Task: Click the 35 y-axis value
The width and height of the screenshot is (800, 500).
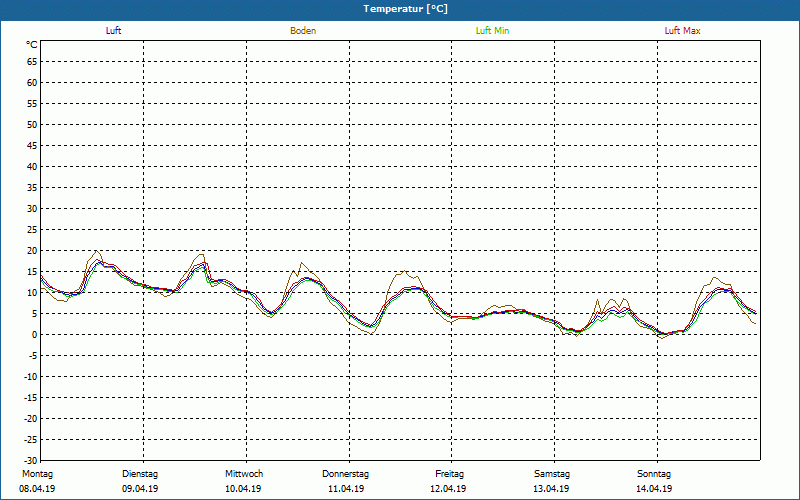Action: tap(32, 188)
